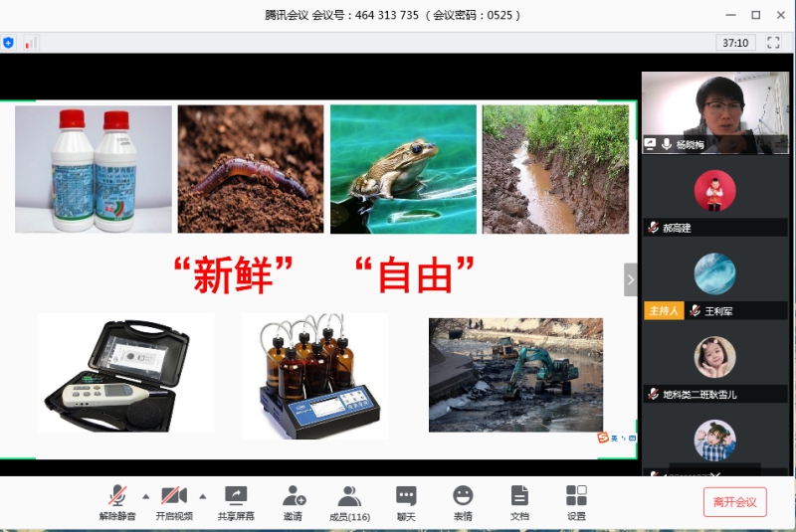The width and height of the screenshot is (796, 532).
Task: Click 郝高建's participant avatar
Action: click(x=714, y=191)
